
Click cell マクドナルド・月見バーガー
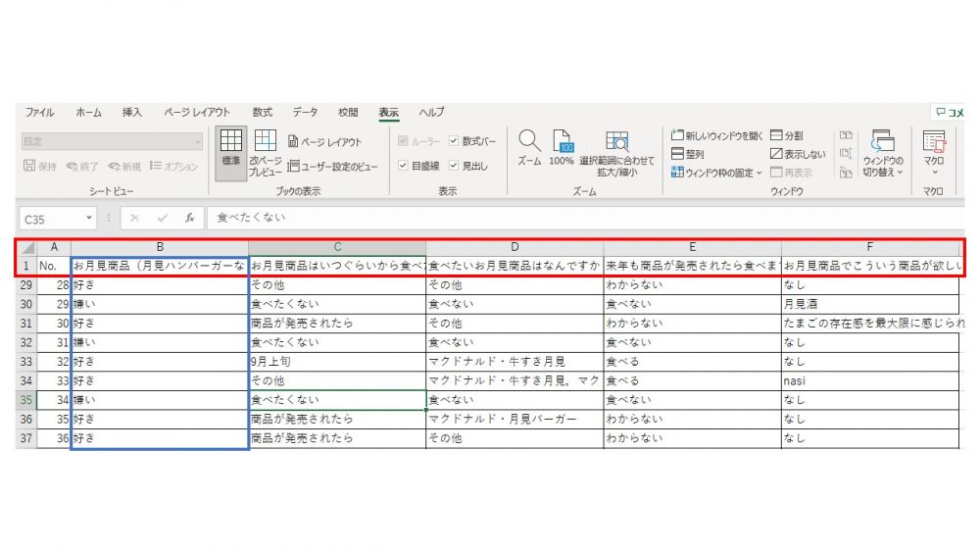pos(515,419)
